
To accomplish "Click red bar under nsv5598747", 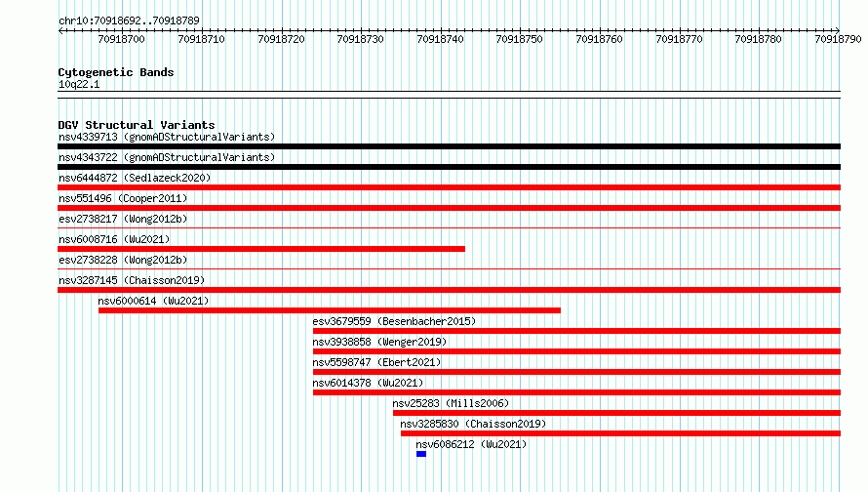I will coord(576,372).
